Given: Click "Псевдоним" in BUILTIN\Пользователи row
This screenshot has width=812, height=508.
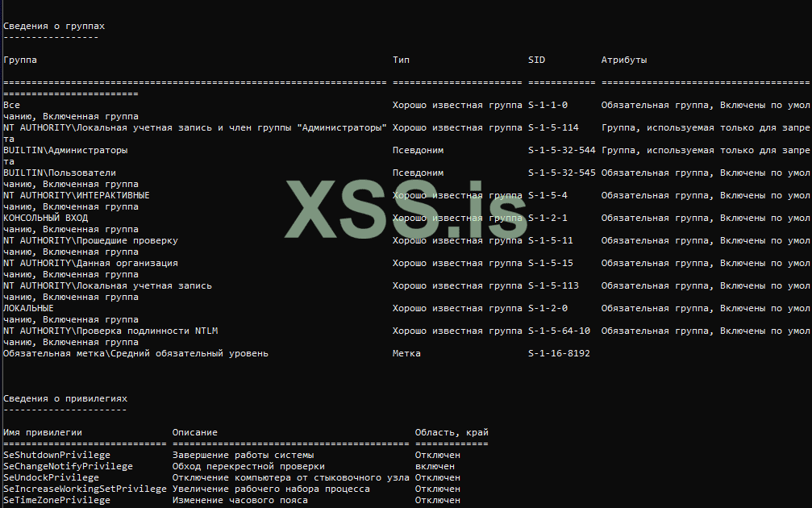Looking at the screenshot, I should click(x=418, y=173).
